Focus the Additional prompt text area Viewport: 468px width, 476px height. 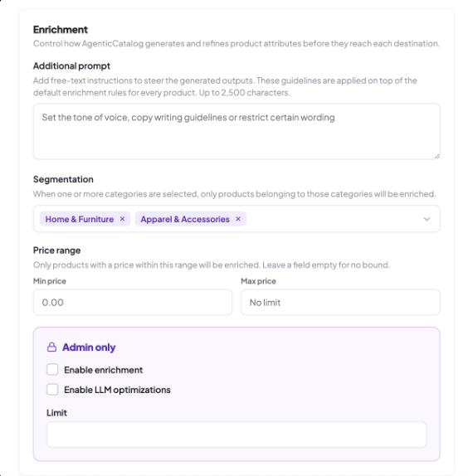[x=236, y=131]
